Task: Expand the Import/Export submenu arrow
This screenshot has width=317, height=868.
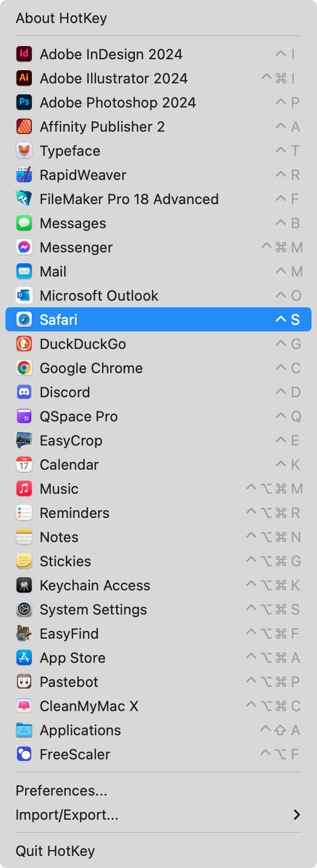Action: point(297,815)
